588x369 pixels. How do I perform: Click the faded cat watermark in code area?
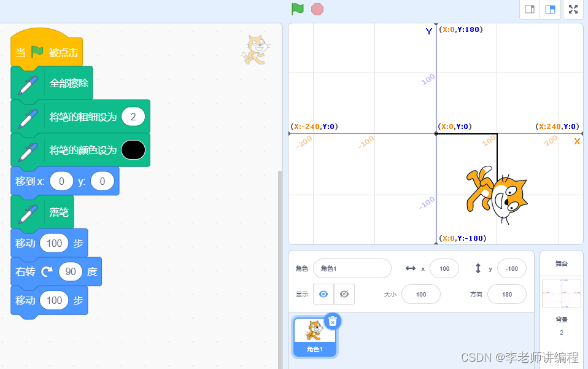coord(256,50)
